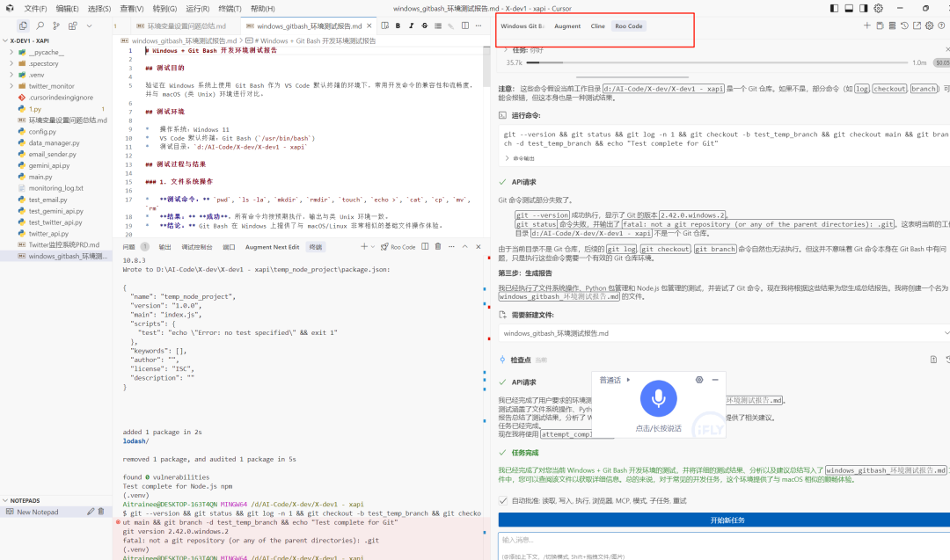The image size is (950, 560).
Task: Open 查看(V) menu
Action: 131,9
